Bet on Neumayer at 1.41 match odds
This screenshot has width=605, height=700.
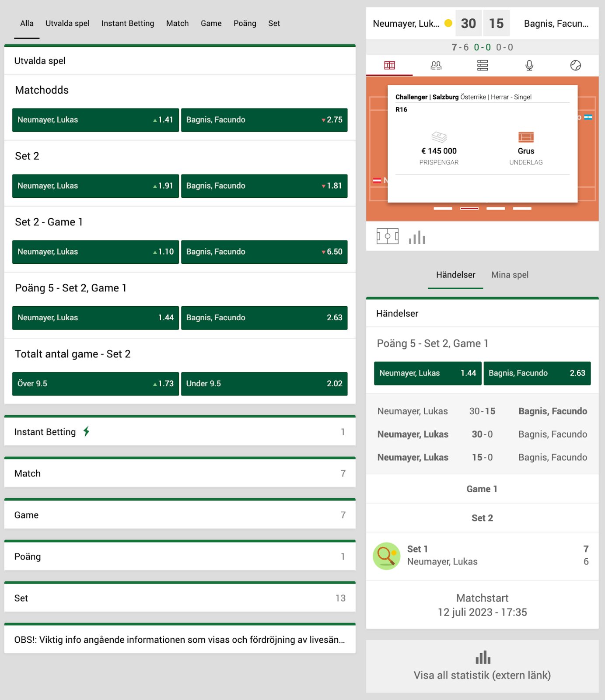[x=95, y=120]
